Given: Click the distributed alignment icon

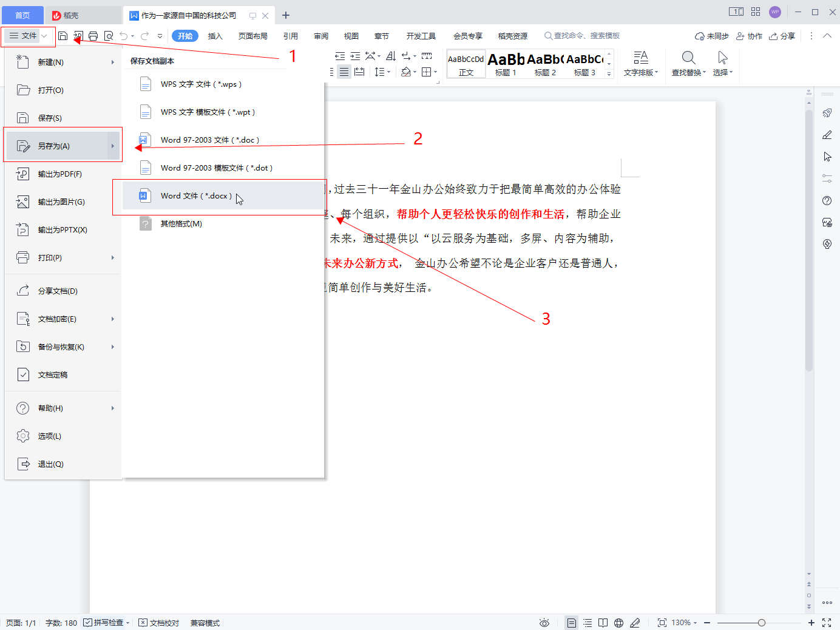Looking at the screenshot, I should click(359, 72).
